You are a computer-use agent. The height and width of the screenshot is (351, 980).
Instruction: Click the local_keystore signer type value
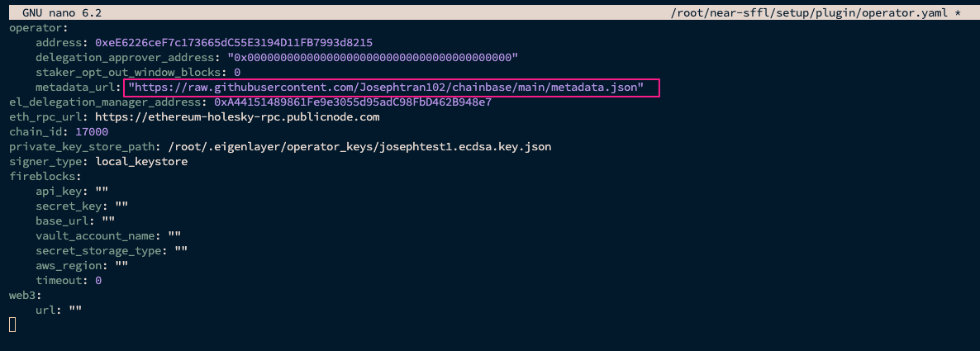[141, 162]
